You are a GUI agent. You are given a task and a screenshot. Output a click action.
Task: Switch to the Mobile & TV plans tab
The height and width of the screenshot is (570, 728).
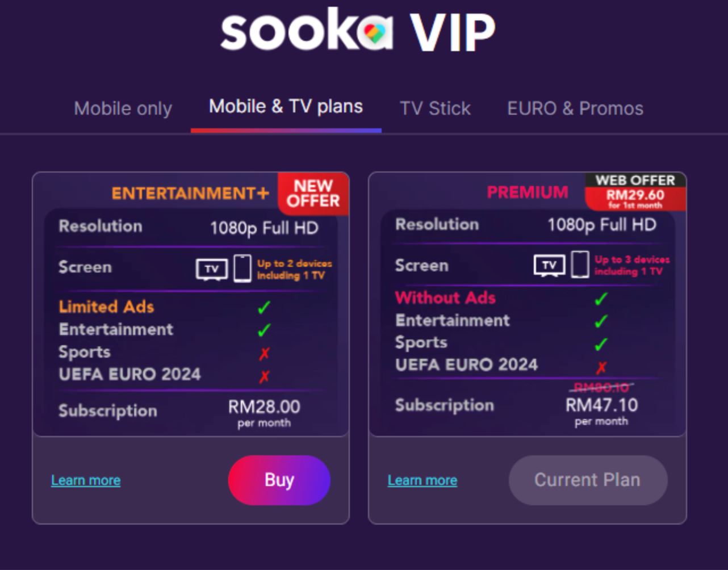[286, 106]
